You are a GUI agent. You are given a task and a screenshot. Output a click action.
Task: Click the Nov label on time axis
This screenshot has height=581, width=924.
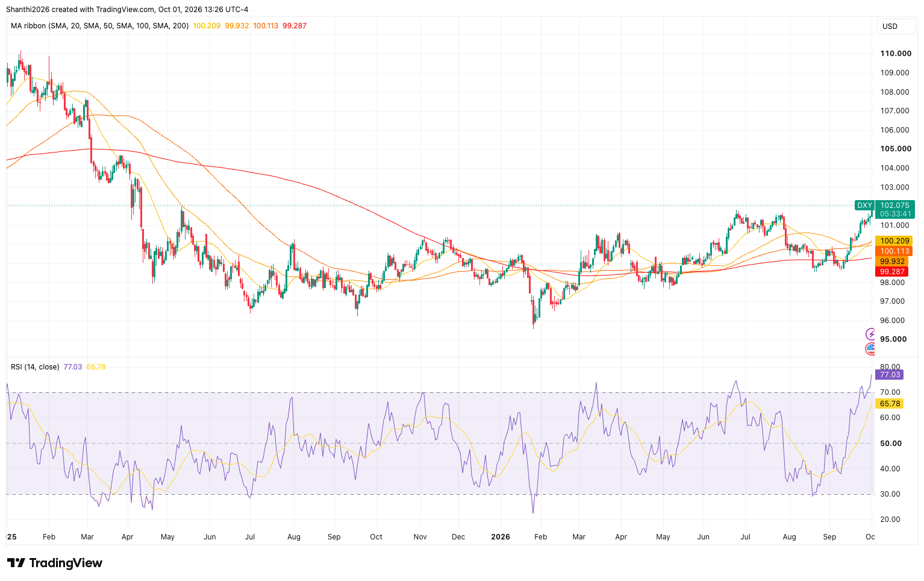tap(420, 537)
